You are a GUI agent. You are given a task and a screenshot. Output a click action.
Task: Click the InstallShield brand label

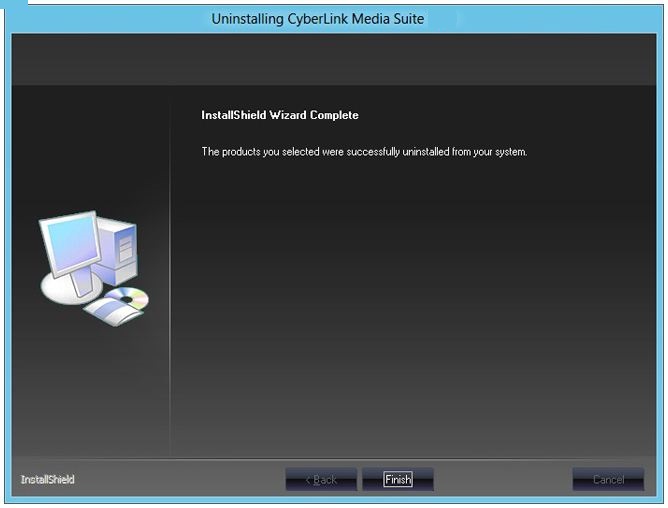click(47, 480)
